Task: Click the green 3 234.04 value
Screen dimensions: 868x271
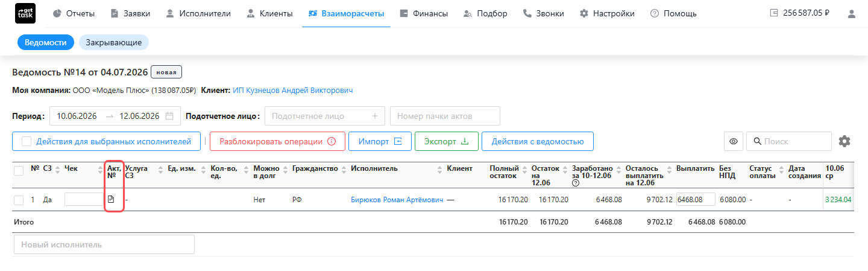Action: 838,200
